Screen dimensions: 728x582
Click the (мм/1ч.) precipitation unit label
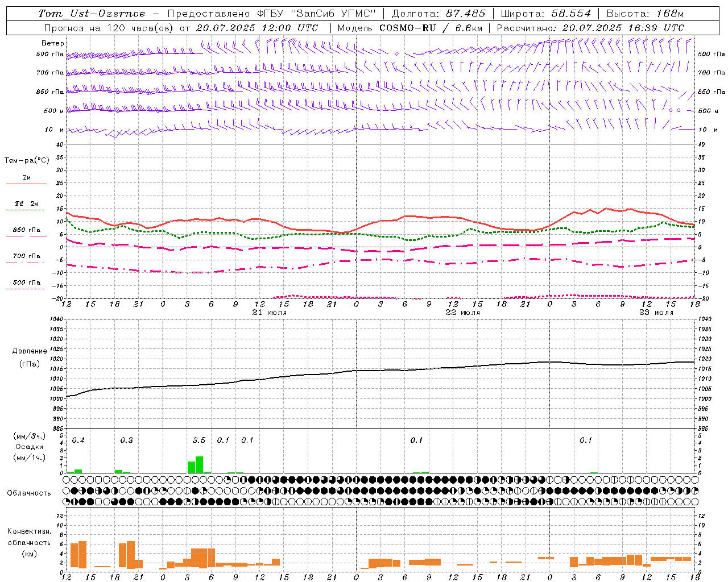pos(29,458)
